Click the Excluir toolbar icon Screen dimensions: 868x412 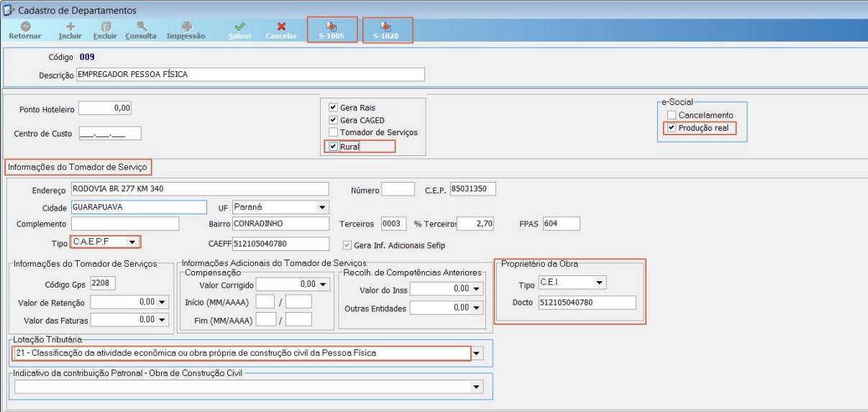point(105,26)
